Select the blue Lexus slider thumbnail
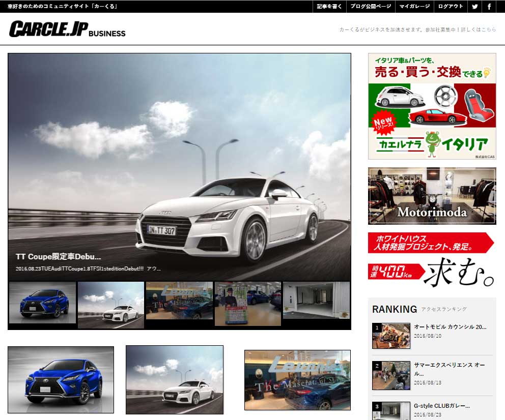The width and height of the screenshot is (505, 420). coord(43,303)
